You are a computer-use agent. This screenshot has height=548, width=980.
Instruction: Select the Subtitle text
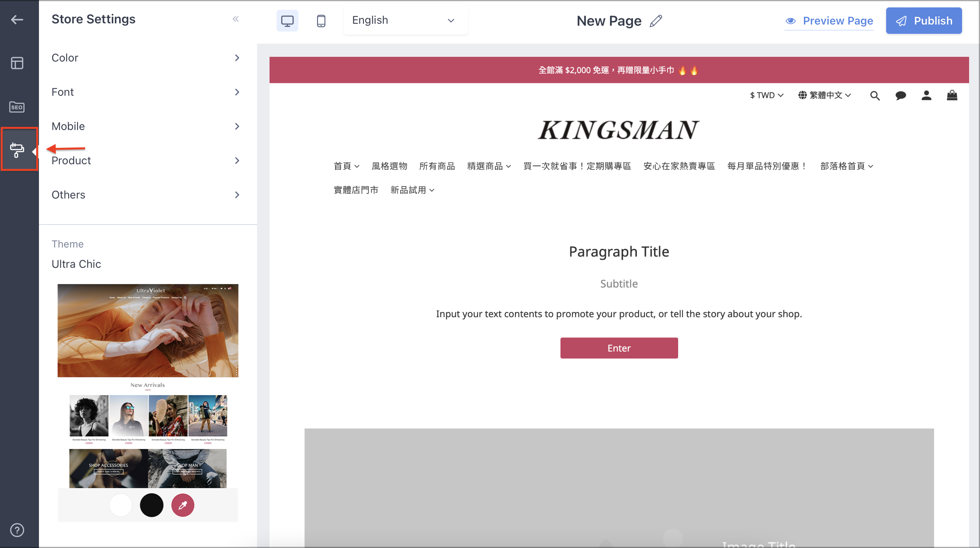[619, 284]
